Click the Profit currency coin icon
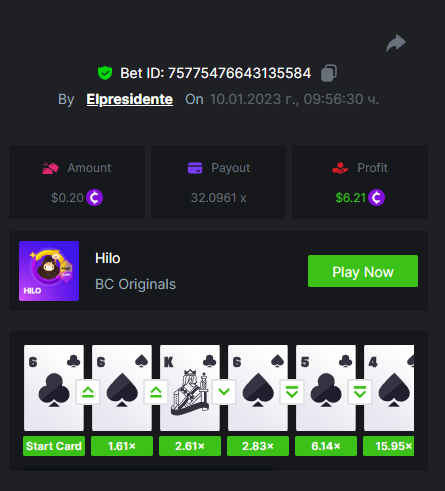 tap(377, 198)
